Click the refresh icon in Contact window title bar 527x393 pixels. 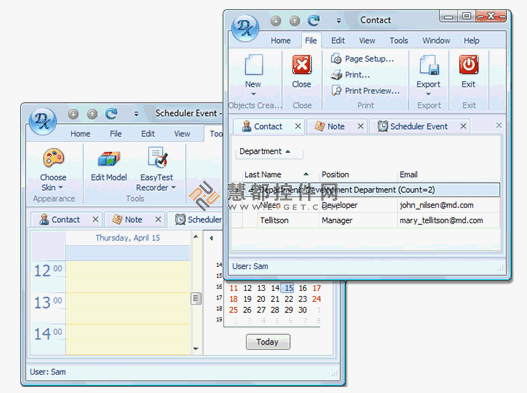click(x=314, y=21)
